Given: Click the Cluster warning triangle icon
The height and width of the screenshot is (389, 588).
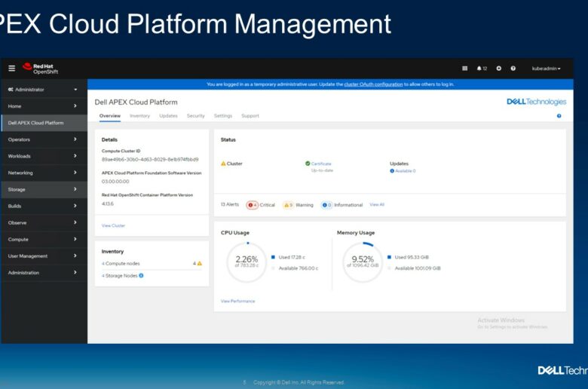Looking at the screenshot, I should pyautogui.click(x=223, y=164).
